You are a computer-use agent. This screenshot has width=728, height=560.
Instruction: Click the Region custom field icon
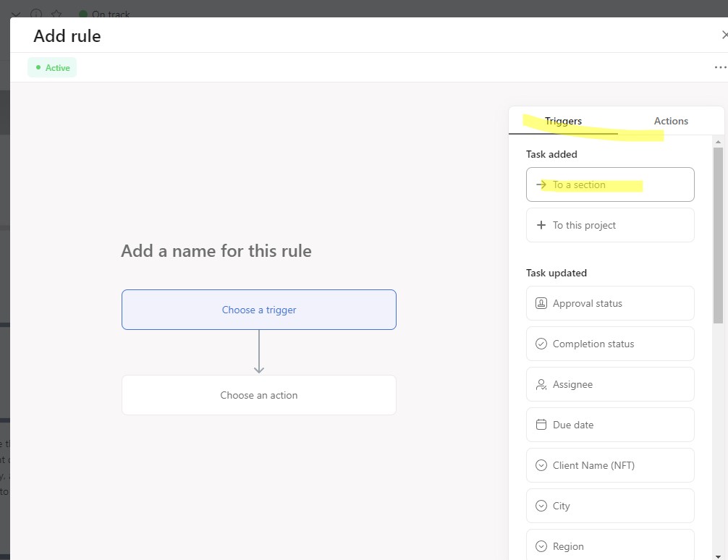(541, 546)
